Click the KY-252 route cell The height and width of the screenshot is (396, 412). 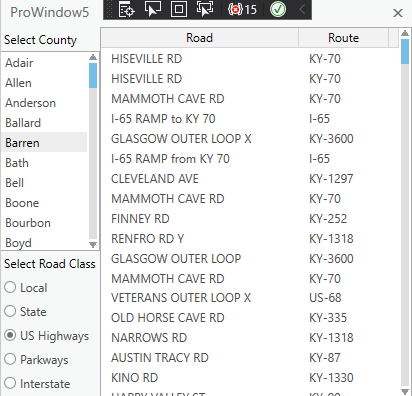tap(328, 219)
